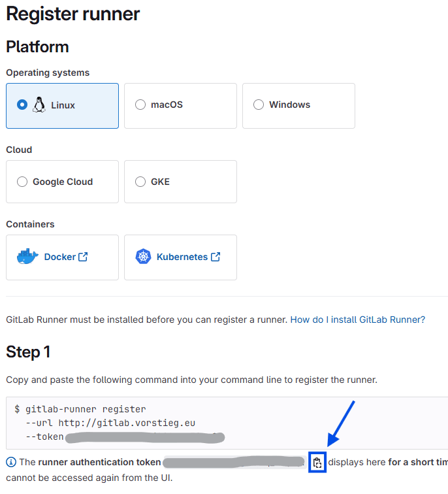Click the 'Windows' option label

290,105
